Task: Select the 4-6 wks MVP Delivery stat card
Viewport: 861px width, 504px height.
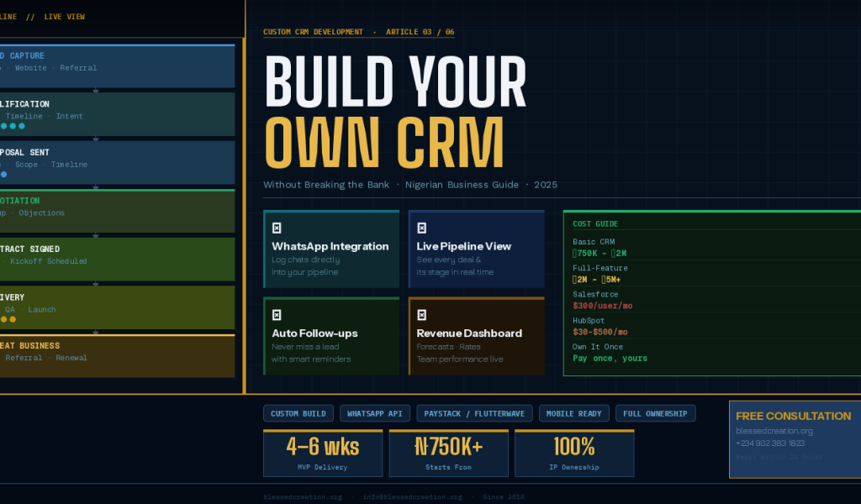Action: 323,453
